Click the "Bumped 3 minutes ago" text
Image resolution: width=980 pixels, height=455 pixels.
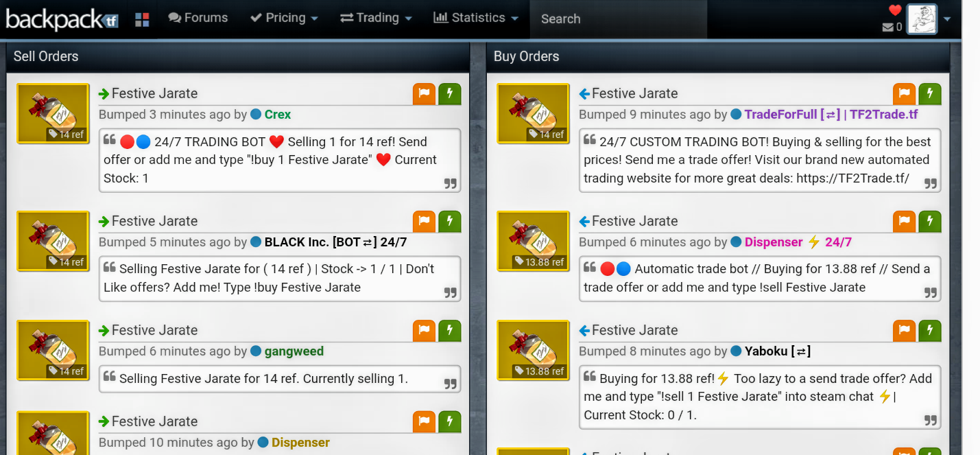pyautogui.click(x=164, y=115)
